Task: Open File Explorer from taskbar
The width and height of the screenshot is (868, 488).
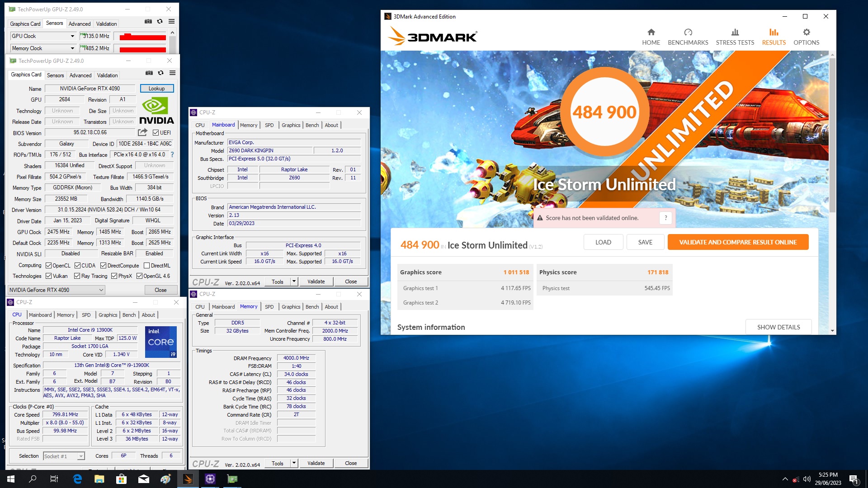Action: coord(99,479)
